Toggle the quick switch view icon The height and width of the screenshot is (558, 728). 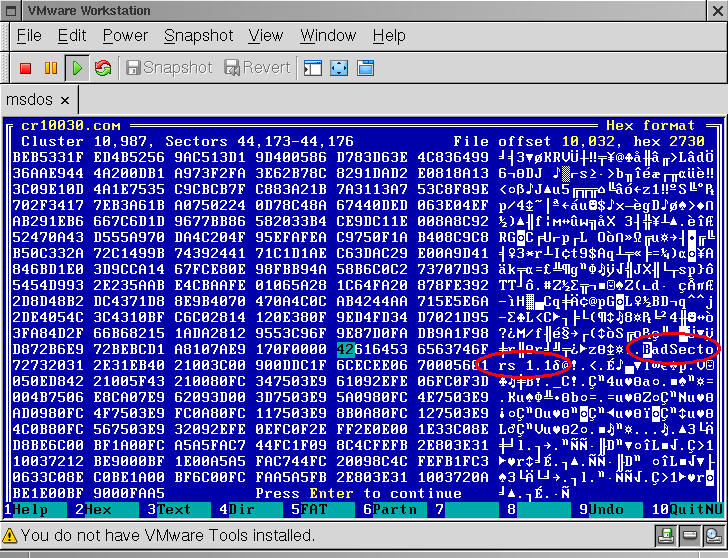click(313, 68)
